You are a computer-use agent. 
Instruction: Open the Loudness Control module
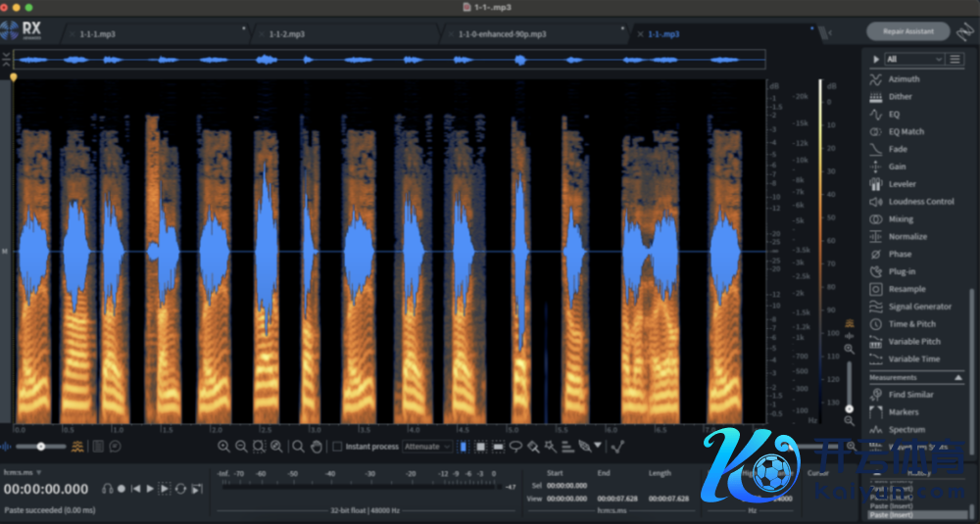tap(921, 202)
